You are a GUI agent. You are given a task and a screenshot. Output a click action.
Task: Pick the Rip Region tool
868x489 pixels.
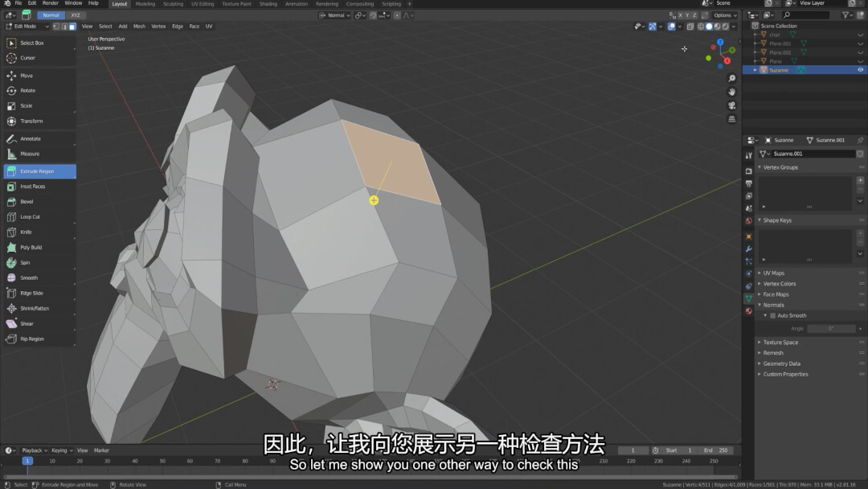pos(39,339)
